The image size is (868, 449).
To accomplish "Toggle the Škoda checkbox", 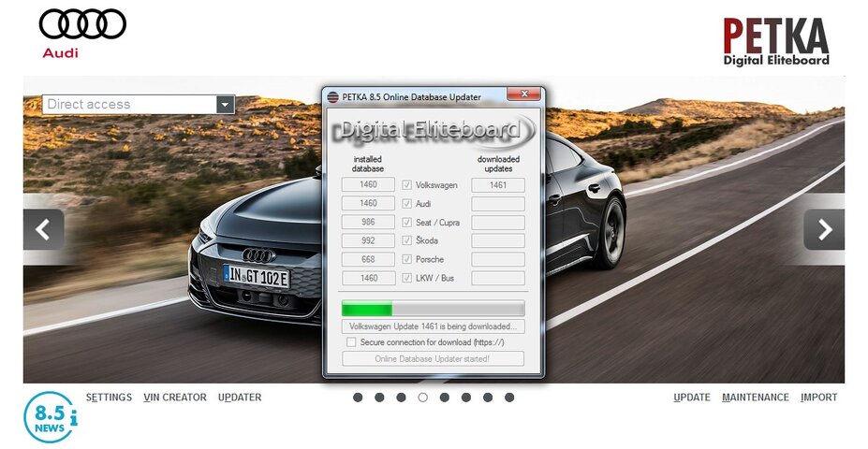I will [407, 240].
